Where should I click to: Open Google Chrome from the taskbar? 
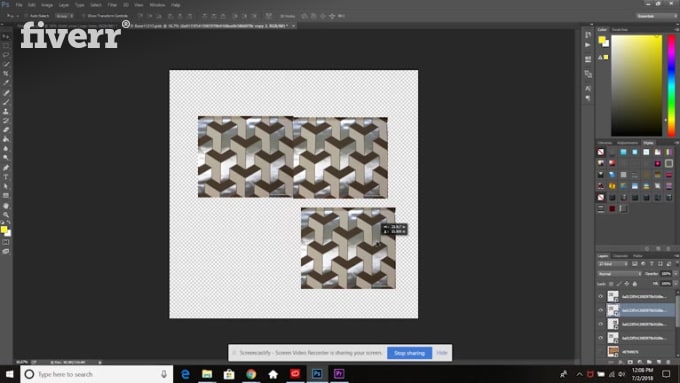pos(251,374)
